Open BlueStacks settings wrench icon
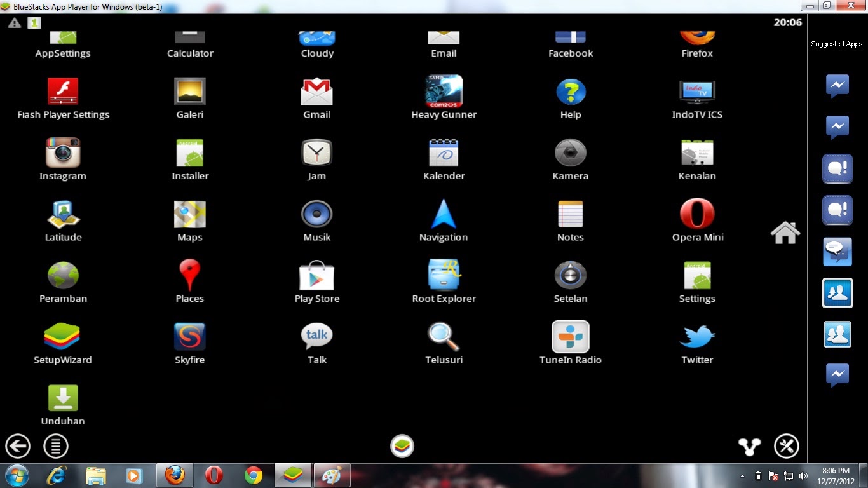The image size is (868, 488). 787,446
